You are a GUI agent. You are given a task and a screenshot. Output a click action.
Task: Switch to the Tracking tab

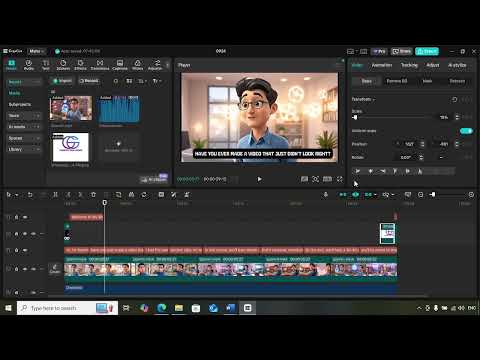[409, 65]
